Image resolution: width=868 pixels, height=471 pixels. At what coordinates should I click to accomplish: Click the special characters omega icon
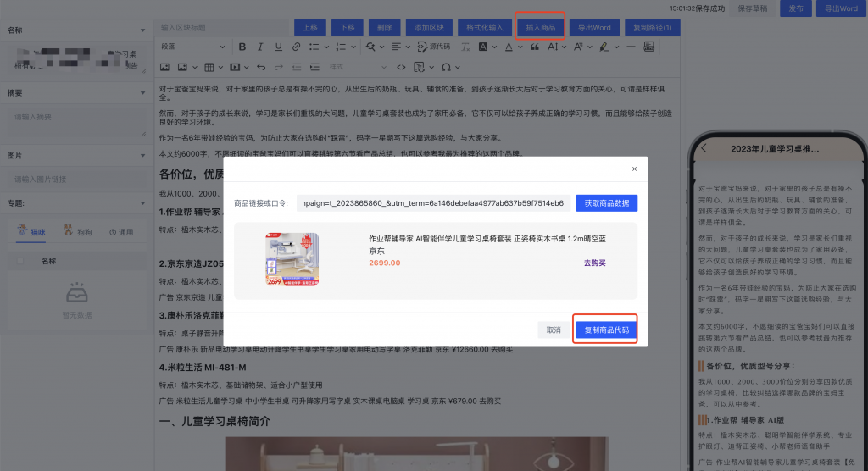coord(446,67)
